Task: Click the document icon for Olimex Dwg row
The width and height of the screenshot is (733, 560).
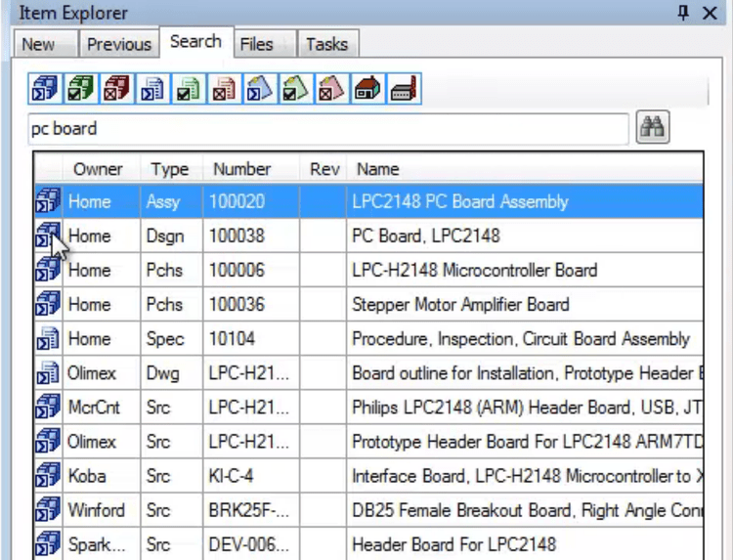Action: [48, 372]
